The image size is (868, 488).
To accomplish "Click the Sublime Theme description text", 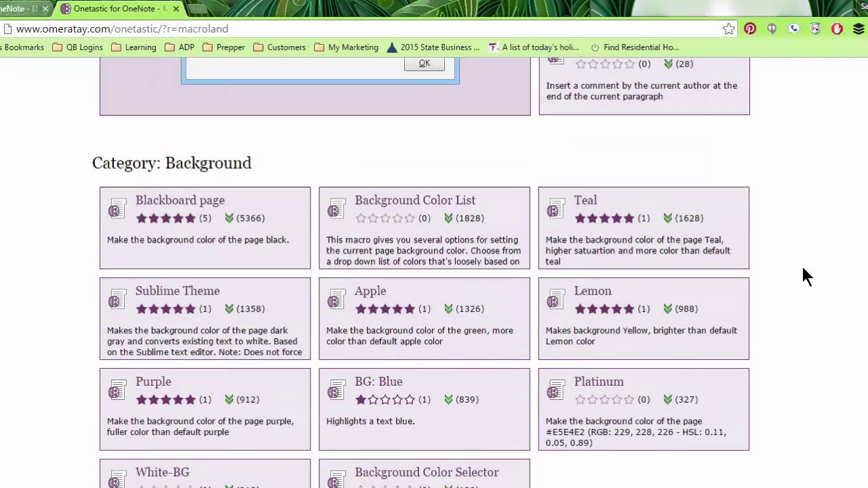I will (204, 341).
